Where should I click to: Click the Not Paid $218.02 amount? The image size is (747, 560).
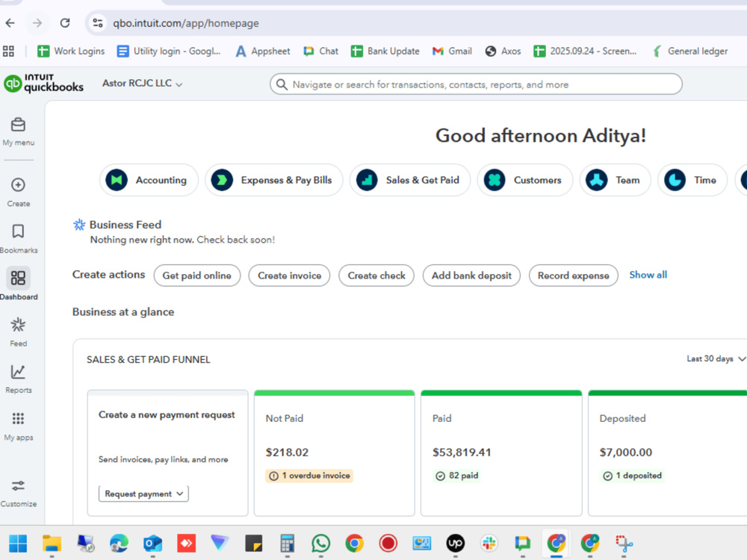[x=287, y=452]
